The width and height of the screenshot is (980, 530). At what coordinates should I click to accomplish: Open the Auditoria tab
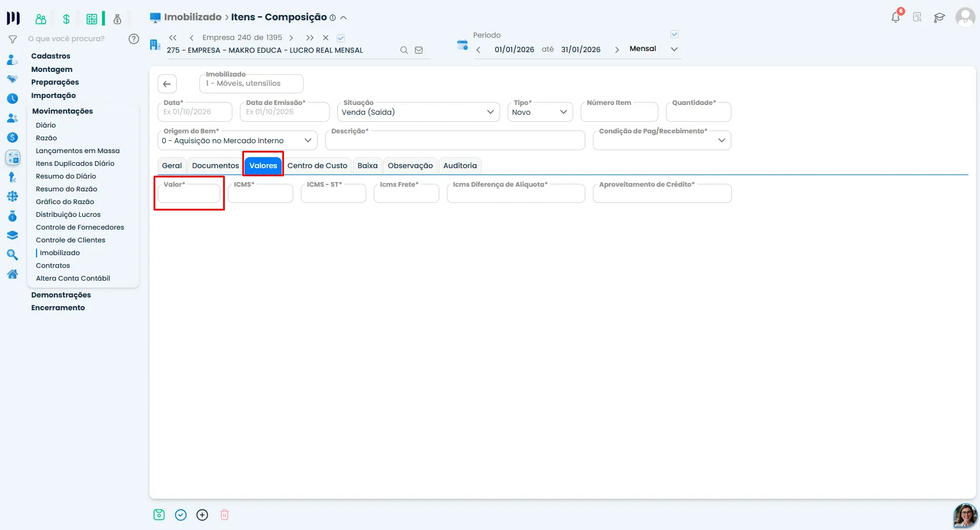[460, 166]
